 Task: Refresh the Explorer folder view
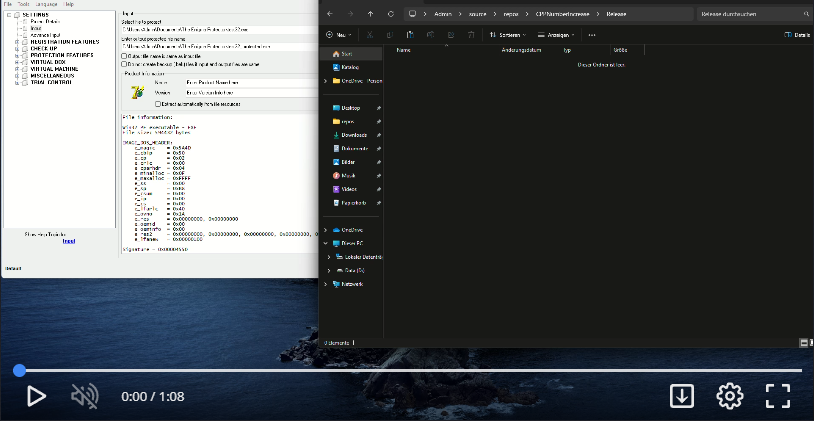(390, 14)
